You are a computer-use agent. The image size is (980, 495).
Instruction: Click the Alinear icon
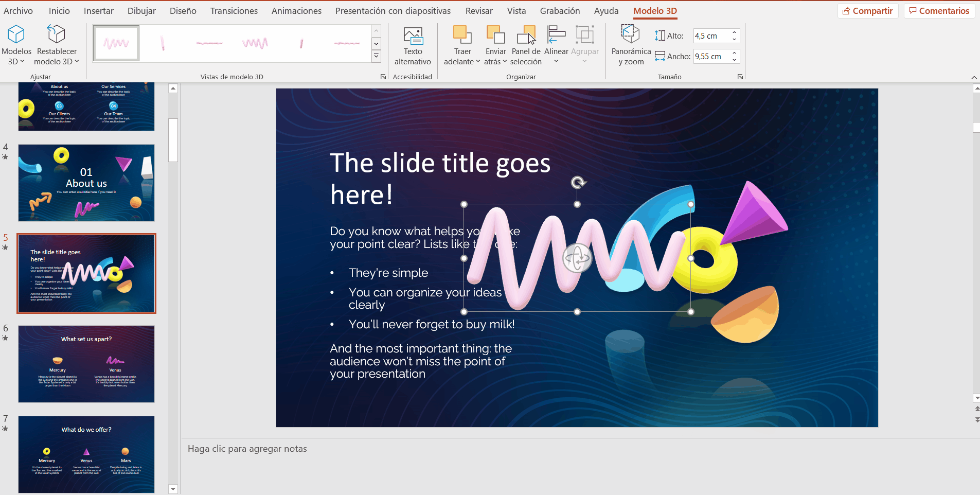click(x=556, y=35)
